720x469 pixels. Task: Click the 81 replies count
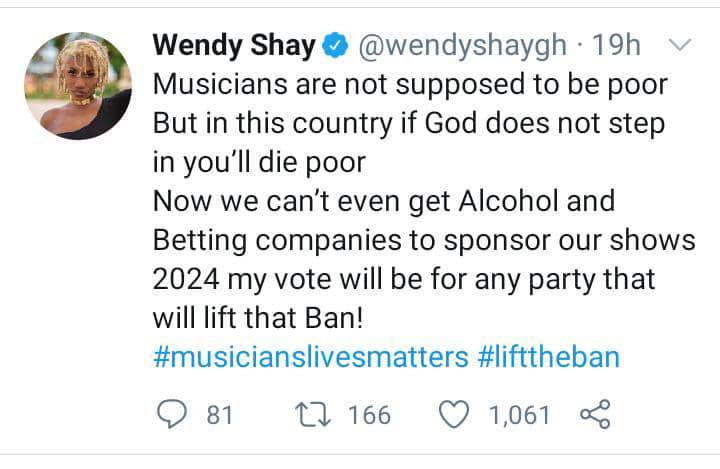[x=219, y=414]
